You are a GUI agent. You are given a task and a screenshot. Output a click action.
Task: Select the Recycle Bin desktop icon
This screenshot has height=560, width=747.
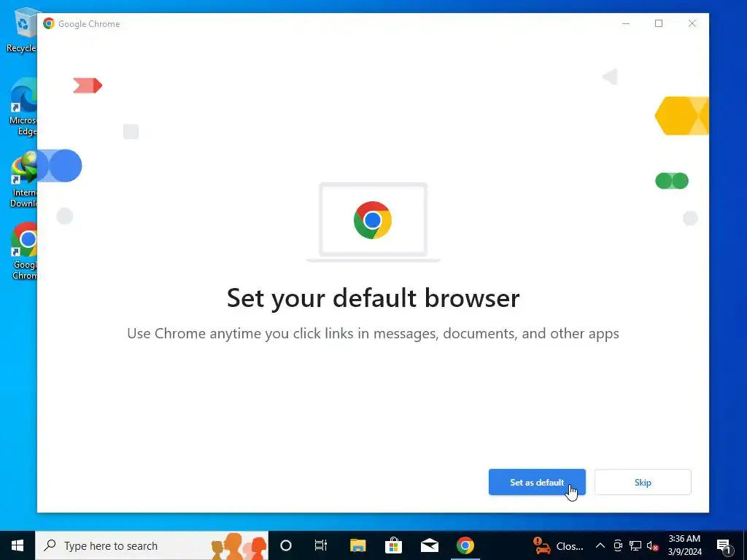point(22,31)
